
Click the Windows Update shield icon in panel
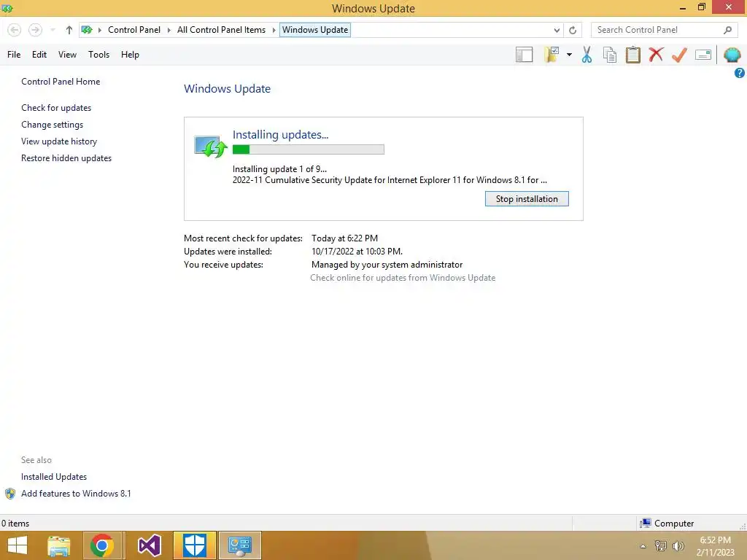tap(210, 146)
